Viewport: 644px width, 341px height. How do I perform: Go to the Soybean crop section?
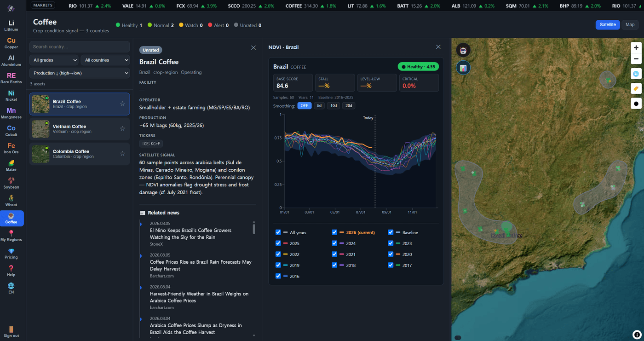(x=11, y=183)
